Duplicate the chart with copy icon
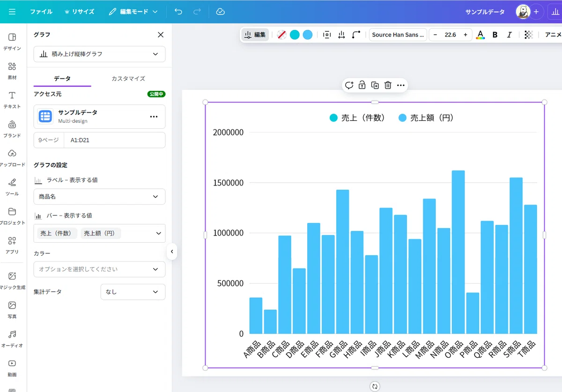562x392 pixels. click(x=375, y=85)
